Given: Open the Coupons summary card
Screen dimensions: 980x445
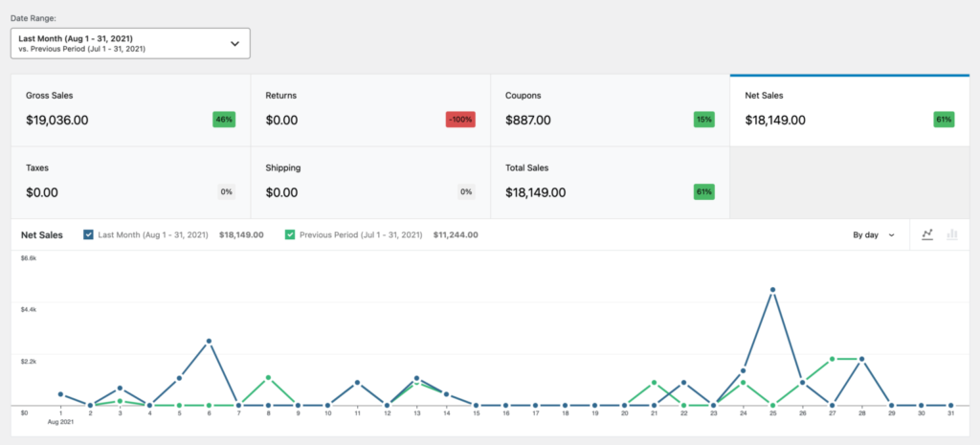Looking at the screenshot, I should tap(609, 110).
